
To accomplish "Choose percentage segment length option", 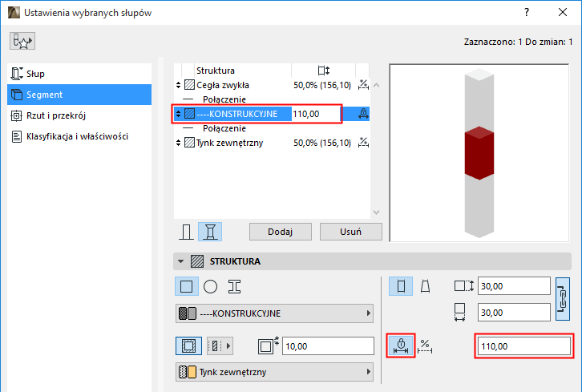I will (425, 346).
